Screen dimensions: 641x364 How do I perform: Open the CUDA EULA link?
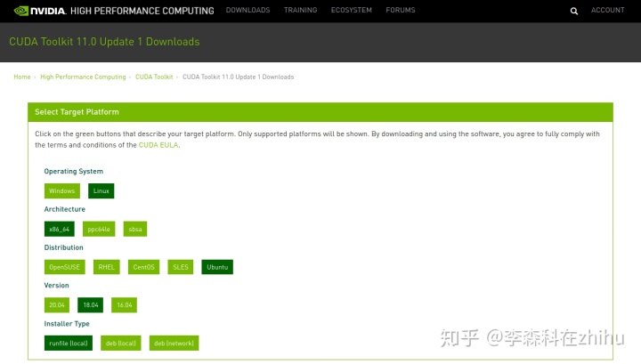click(x=158, y=145)
